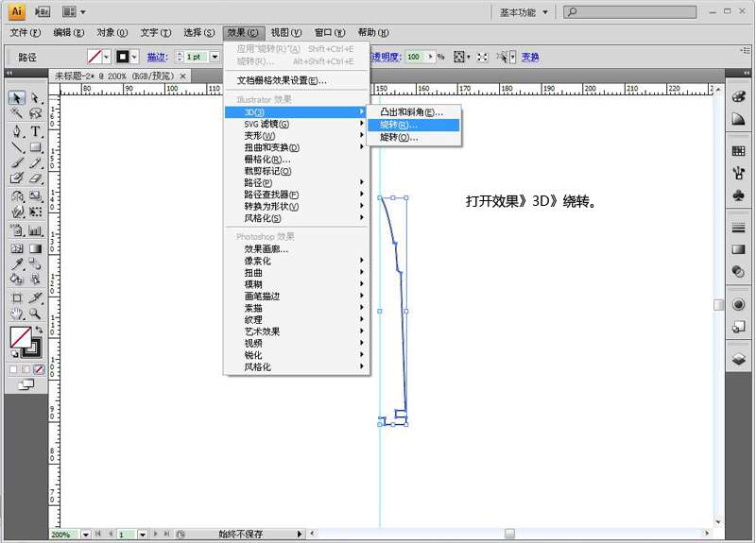Choose 绕转(R)... in the 3D submenu

pyautogui.click(x=414, y=125)
